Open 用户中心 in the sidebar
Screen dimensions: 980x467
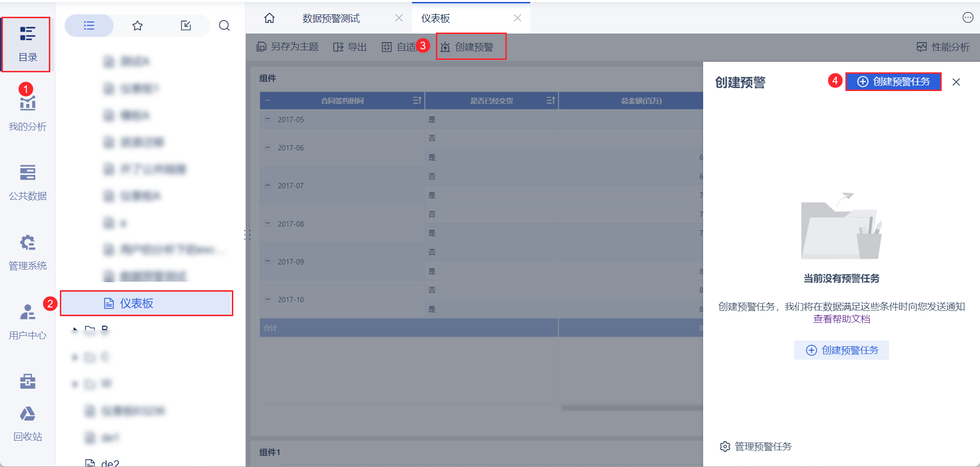pos(27,322)
